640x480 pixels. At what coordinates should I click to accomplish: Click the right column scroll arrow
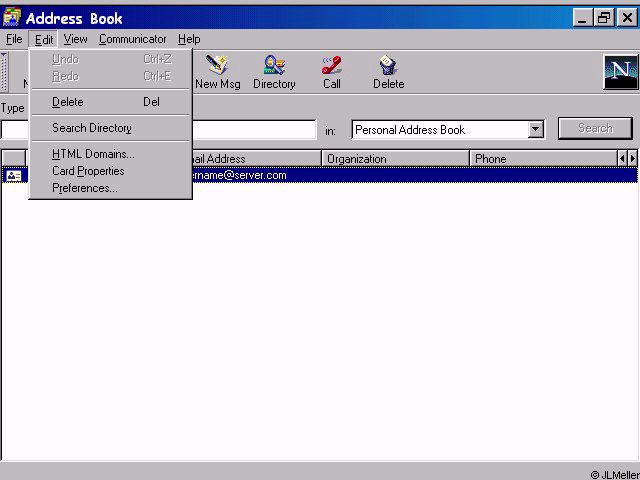click(x=632, y=158)
